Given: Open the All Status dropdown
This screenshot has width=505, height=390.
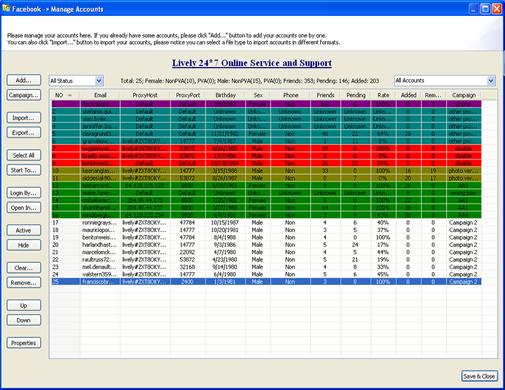Looking at the screenshot, I should coord(76,81).
